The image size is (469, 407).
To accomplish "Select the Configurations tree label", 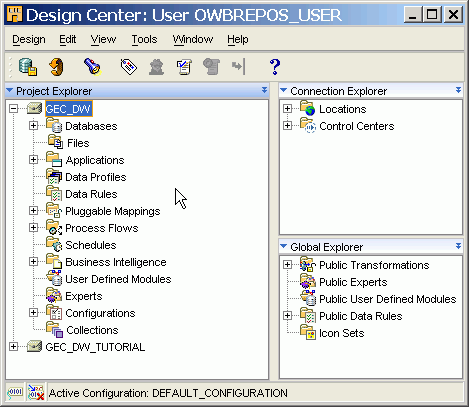I will [100, 313].
